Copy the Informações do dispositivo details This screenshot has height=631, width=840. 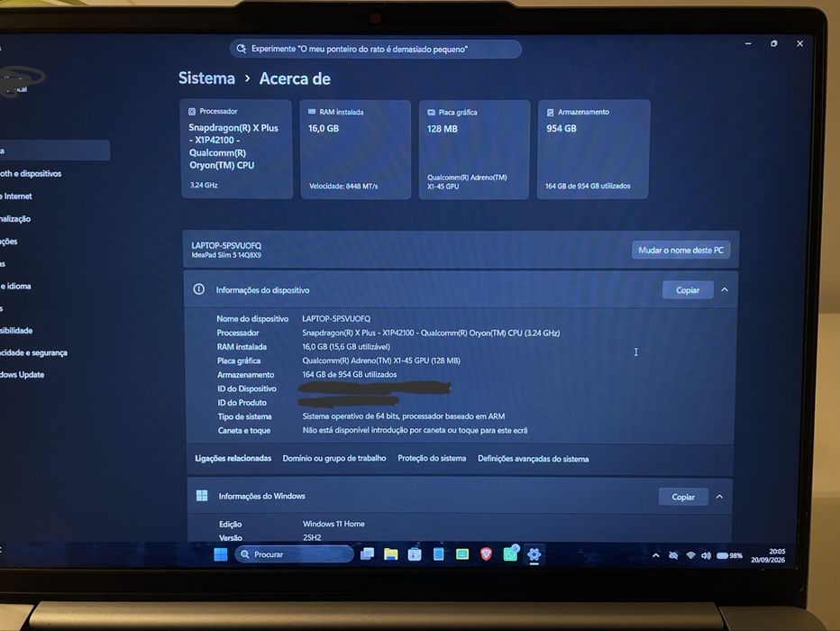pyautogui.click(x=688, y=289)
